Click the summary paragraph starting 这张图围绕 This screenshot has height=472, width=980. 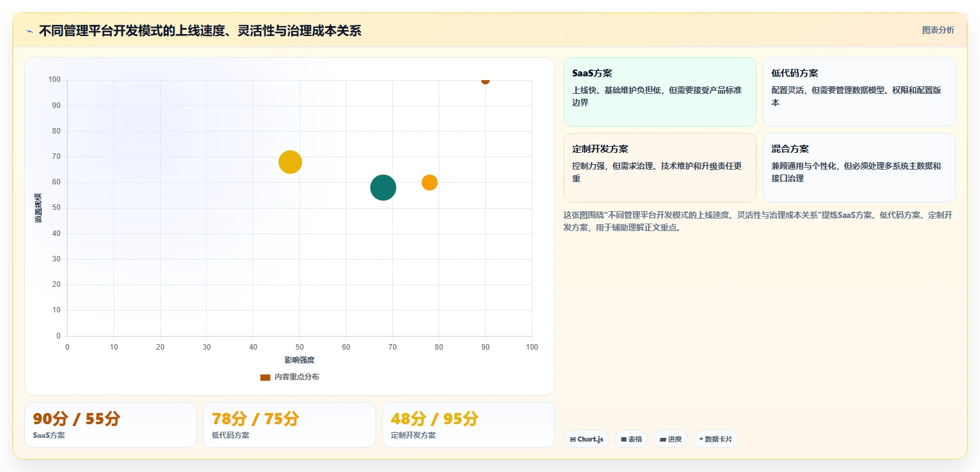(x=758, y=221)
